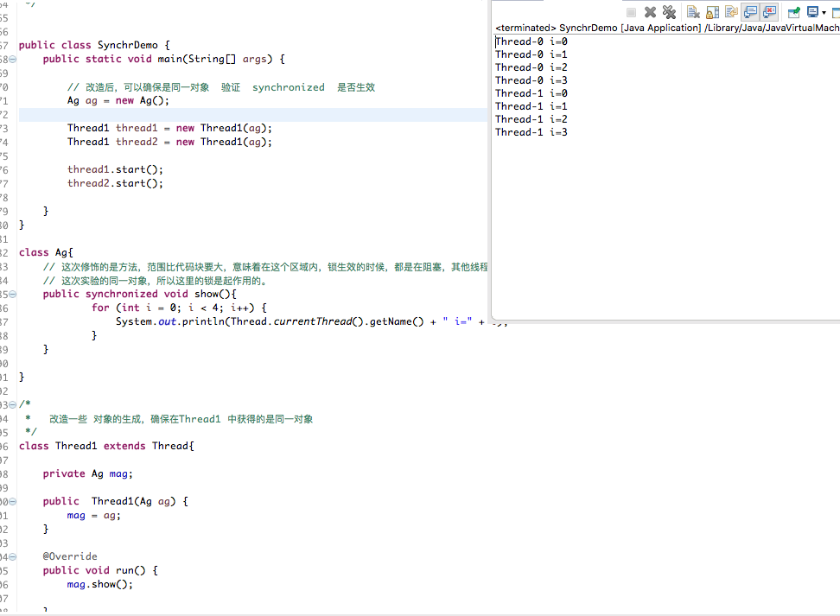Collapse the block comment fold above Thread1
The image size is (840, 616).
[x=13, y=405]
